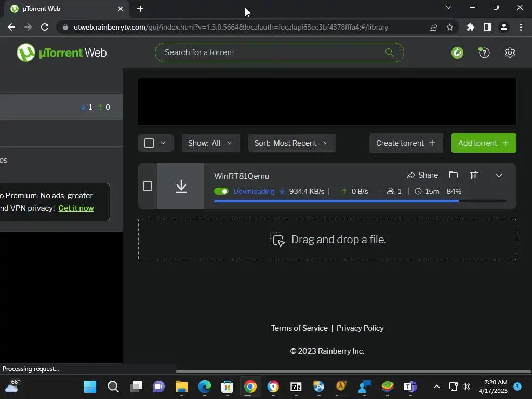Open Privacy Policy link
532x399 pixels.
tap(360, 328)
